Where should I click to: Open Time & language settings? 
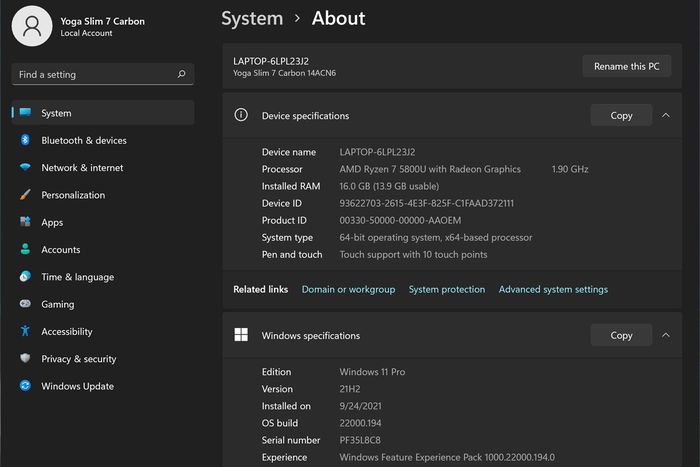[103, 277]
